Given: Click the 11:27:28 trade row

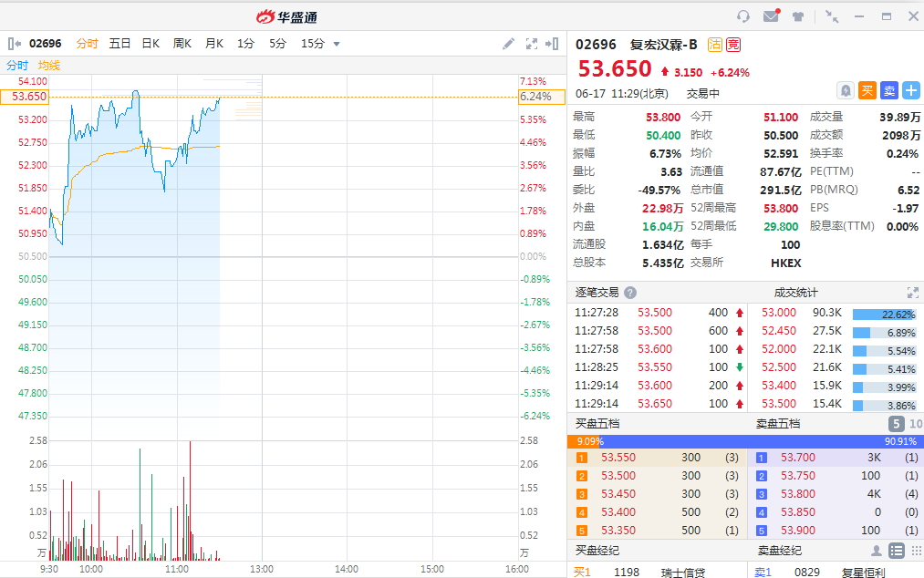Looking at the screenshot, I should coord(659,313).
